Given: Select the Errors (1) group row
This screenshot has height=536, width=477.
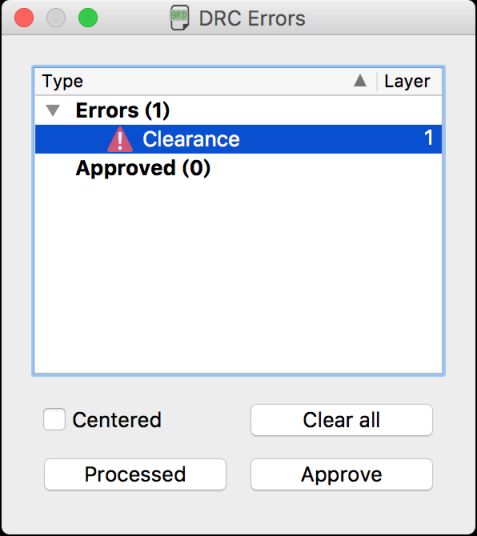Looking at the screenshot, I should 238,110.
